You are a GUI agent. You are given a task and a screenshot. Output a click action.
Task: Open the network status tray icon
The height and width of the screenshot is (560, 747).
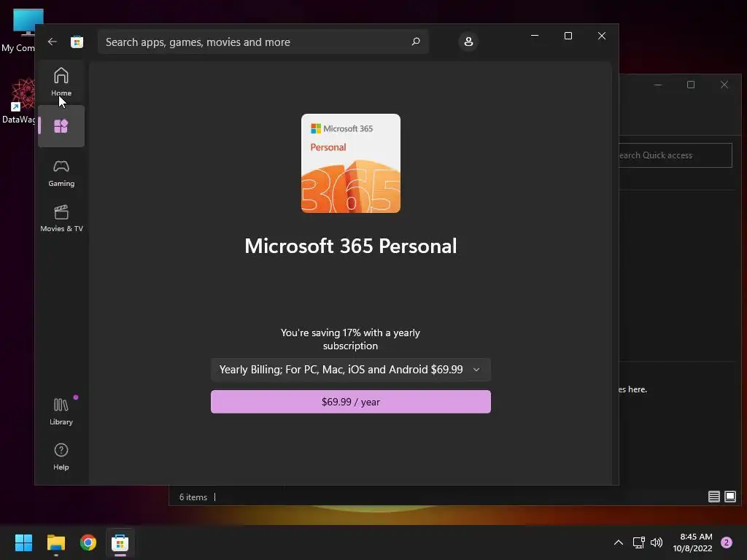(638, 542)
